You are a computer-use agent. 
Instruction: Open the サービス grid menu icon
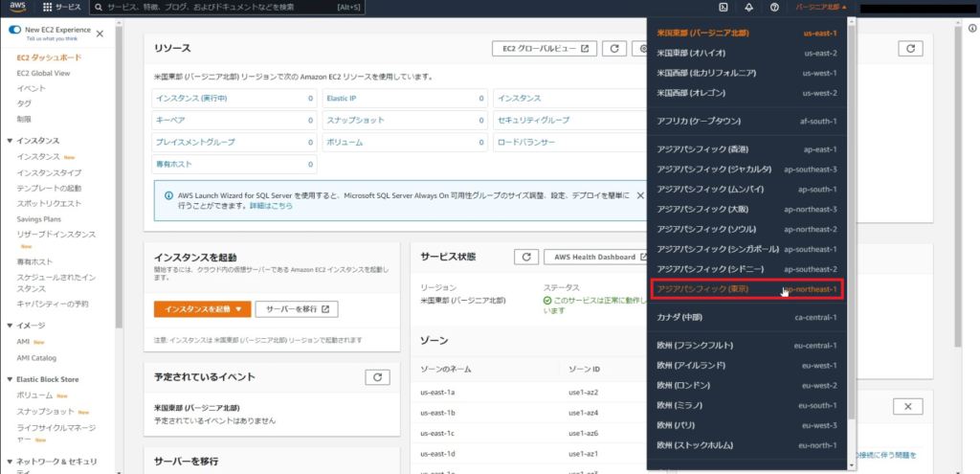coord(47,8)
